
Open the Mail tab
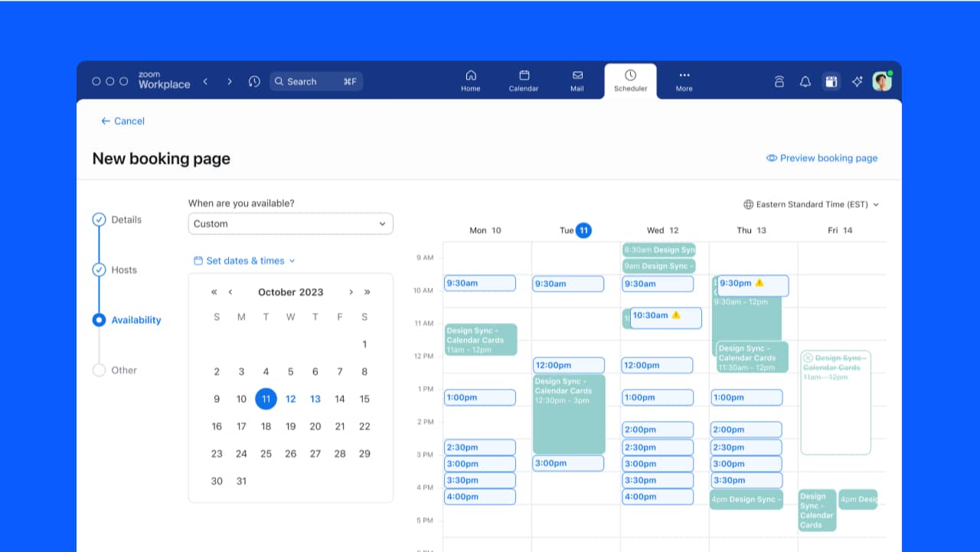(x=577, y=80)
